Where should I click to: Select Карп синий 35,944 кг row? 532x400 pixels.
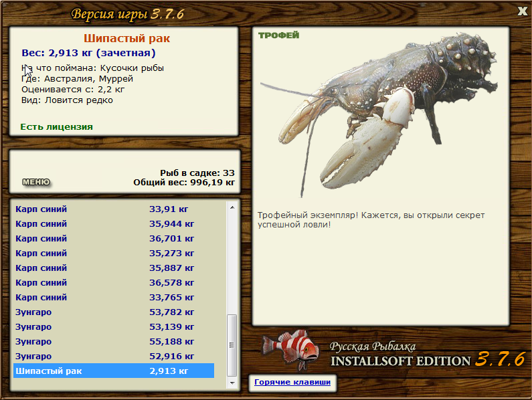114,224
